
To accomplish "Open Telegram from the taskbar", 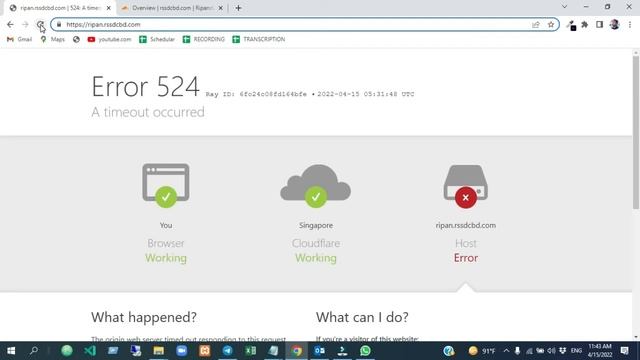I will 227,351.
